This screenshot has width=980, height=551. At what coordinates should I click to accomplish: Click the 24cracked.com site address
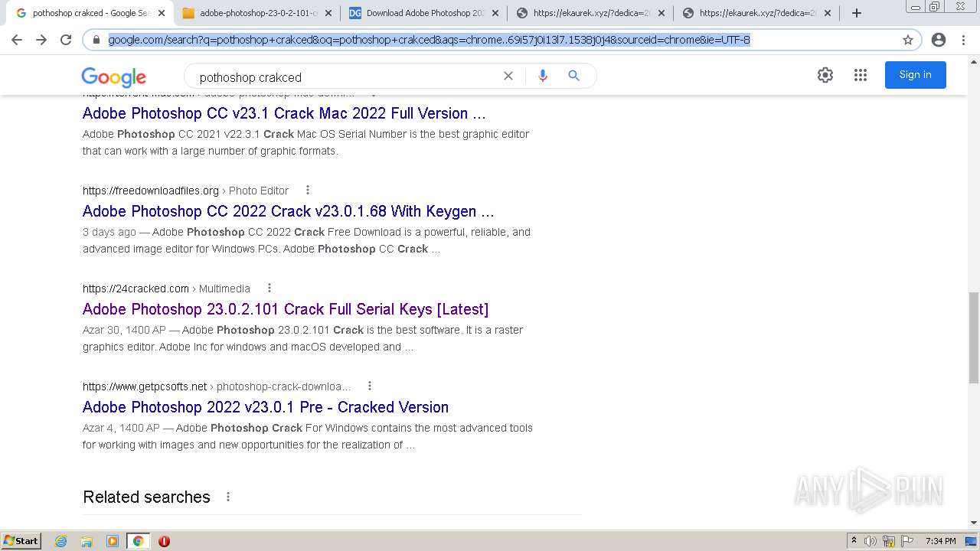click(136, 289)
